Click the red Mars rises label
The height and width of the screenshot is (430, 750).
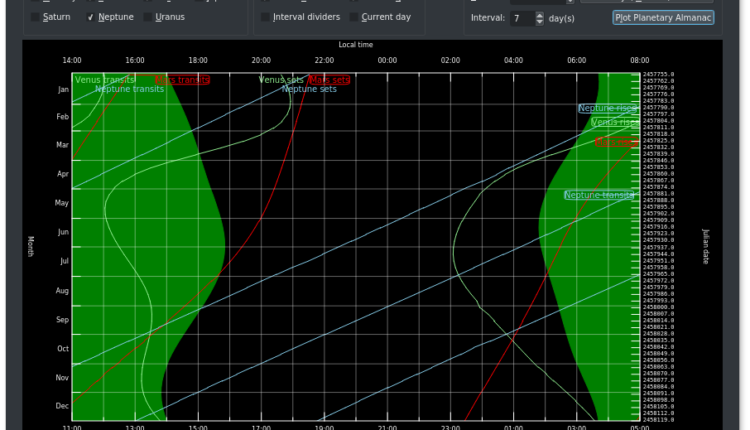pos(616,143)
